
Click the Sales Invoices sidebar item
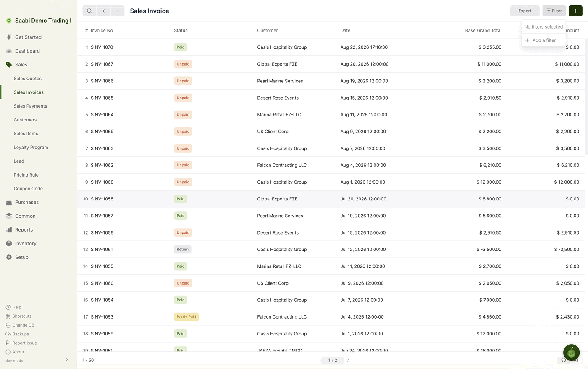coord(29,92)
